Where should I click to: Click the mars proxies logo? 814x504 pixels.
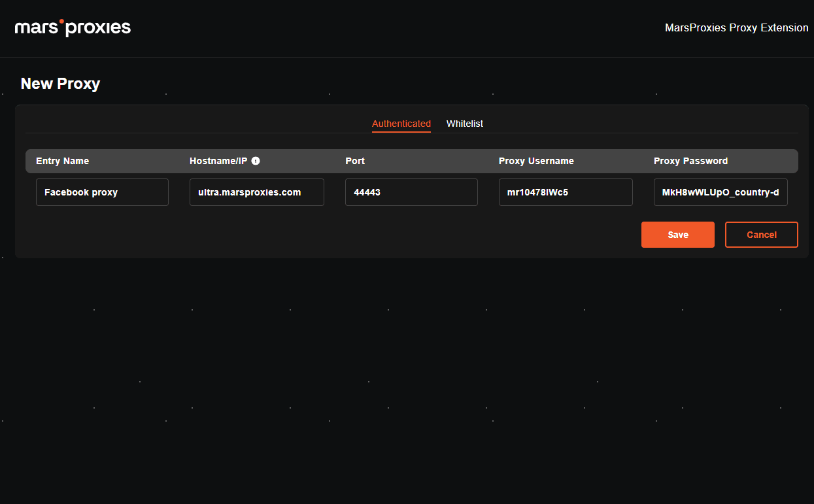73,27
